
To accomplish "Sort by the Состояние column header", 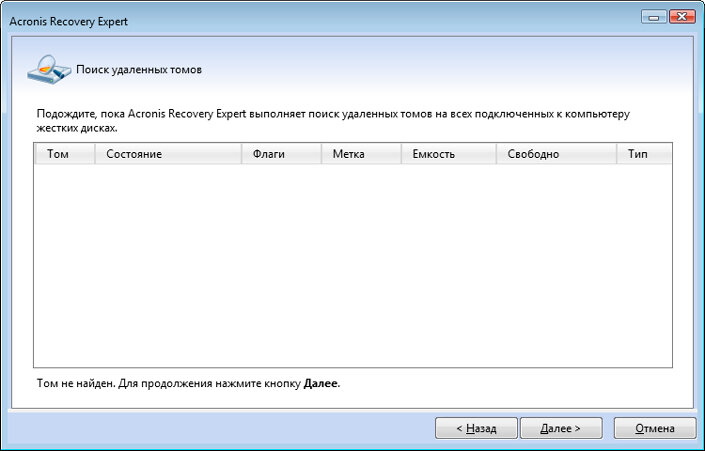I will point(168,154).
